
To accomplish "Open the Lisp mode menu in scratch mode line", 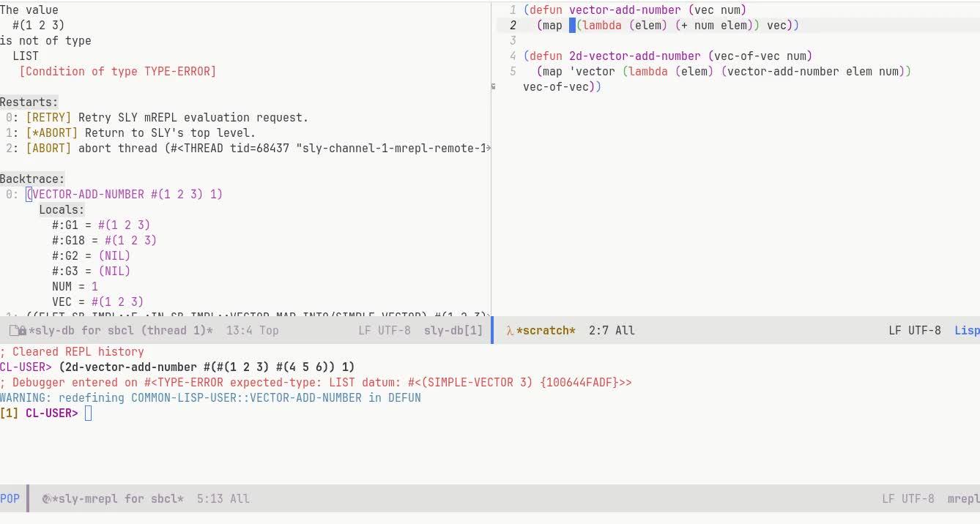I will pyautogui.click(x=967, y=330).
